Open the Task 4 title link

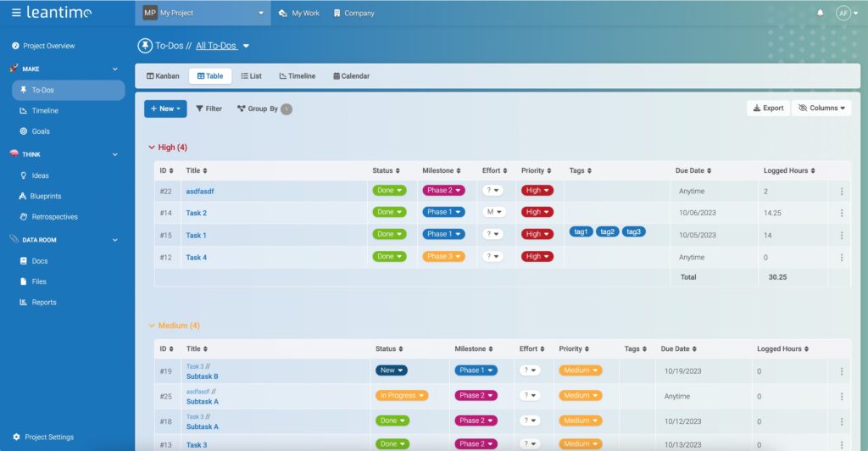[x=196, y=257]
